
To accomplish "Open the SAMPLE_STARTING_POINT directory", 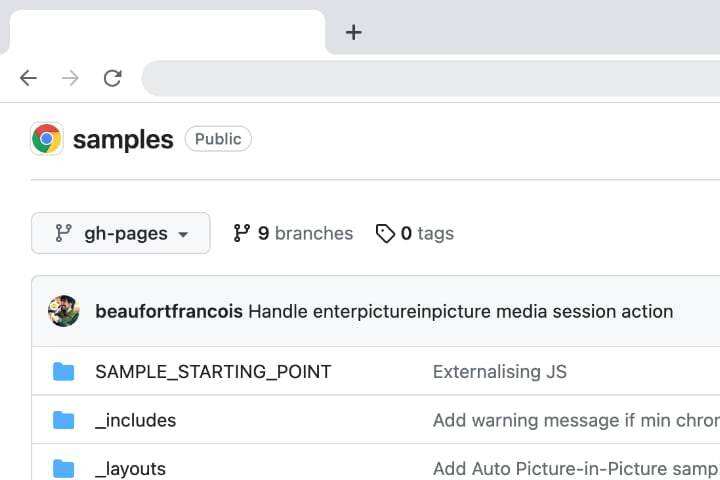I will coord(213,372).
